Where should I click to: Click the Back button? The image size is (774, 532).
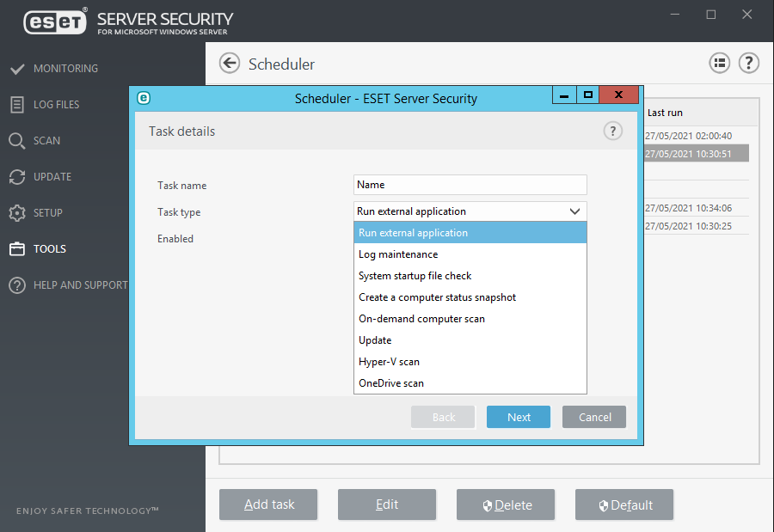(443, 417)
